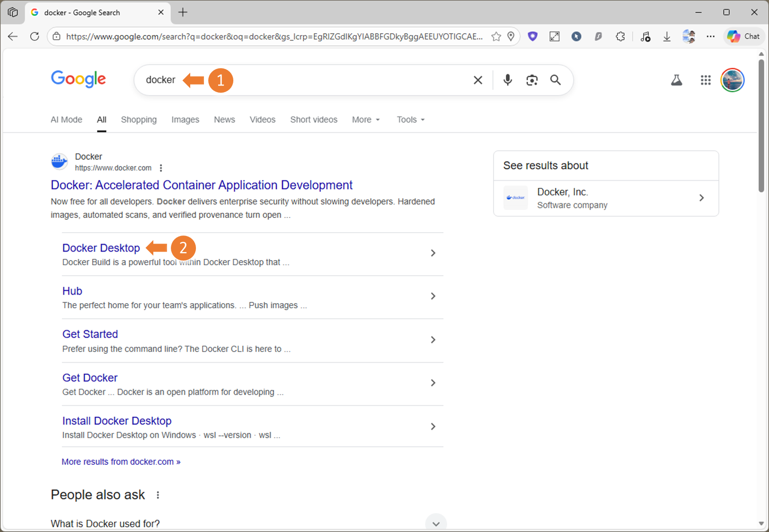
Task: Open the Hub link
Action: click(x=72, y=291)
